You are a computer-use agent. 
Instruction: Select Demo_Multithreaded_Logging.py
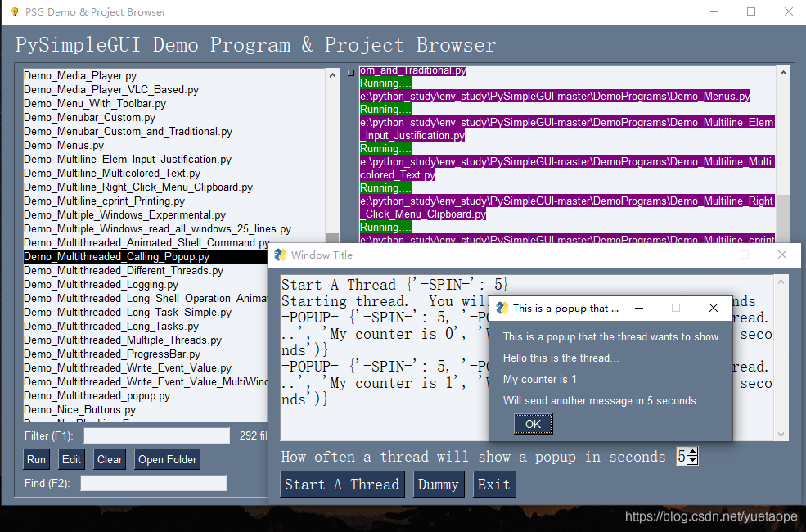tap(101, 284)
